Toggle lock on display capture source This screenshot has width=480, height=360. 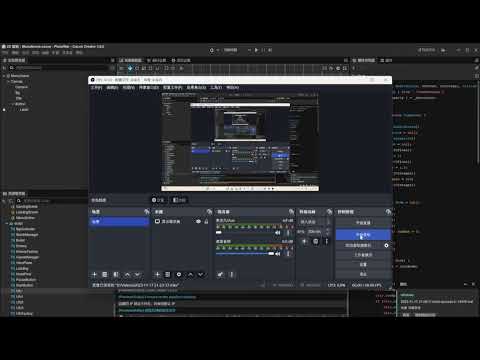[206, 221]
